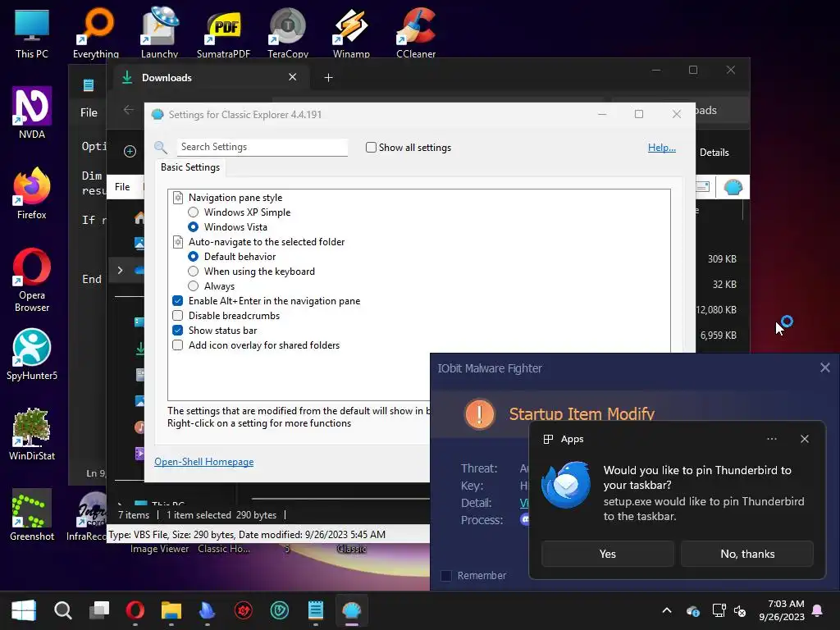Viewport: 840px width, 630px height.
Task: Open the Greenshot desktop shortcut
Action: tap(32, 514)
